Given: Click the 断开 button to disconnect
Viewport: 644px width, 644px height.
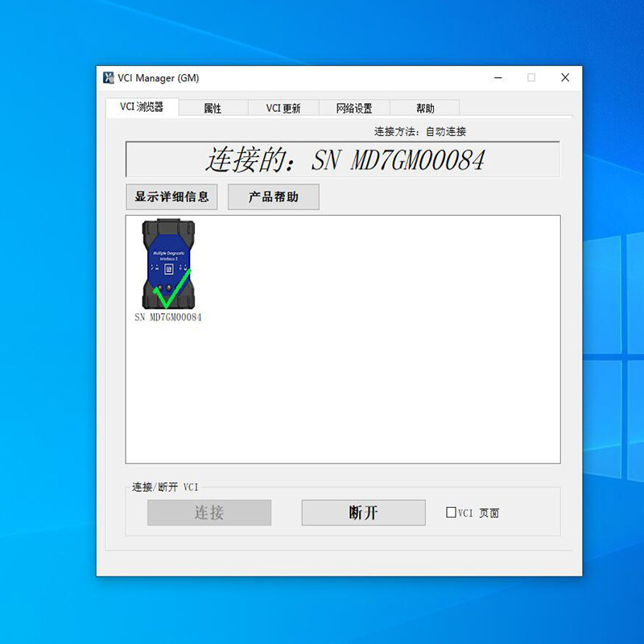Looking at the screenshot, I should coord(364,512).
